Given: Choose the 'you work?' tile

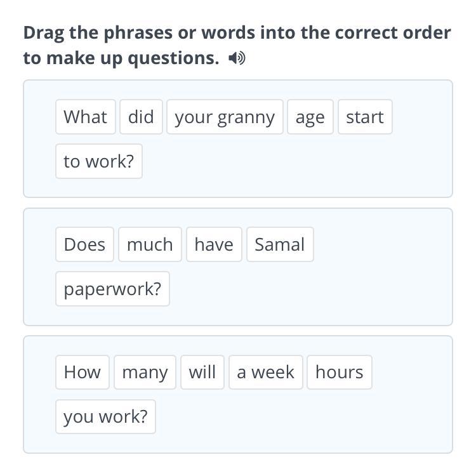Looking at the screenshot, I should point(105,416).
